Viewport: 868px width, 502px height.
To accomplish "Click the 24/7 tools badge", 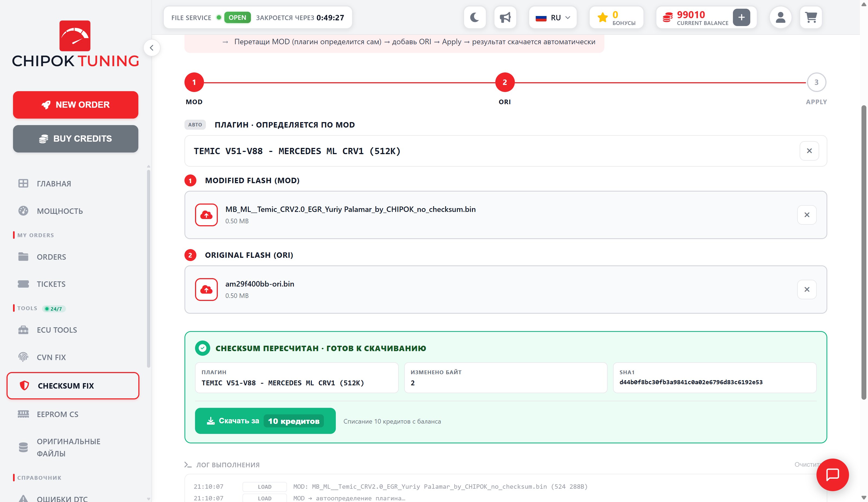I will 54,309.
